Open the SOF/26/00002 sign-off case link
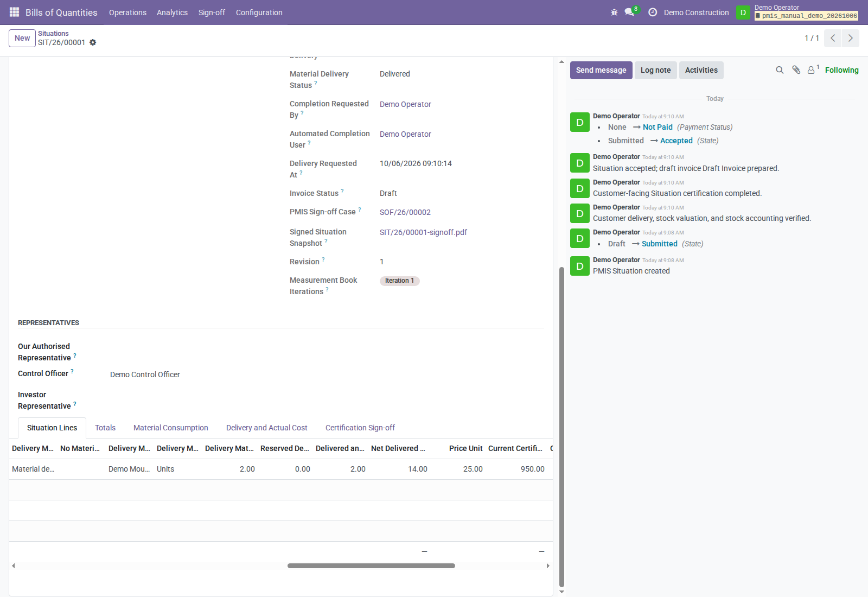The height and width of the screenshot is (597, 868). click(x=405, y=212)
